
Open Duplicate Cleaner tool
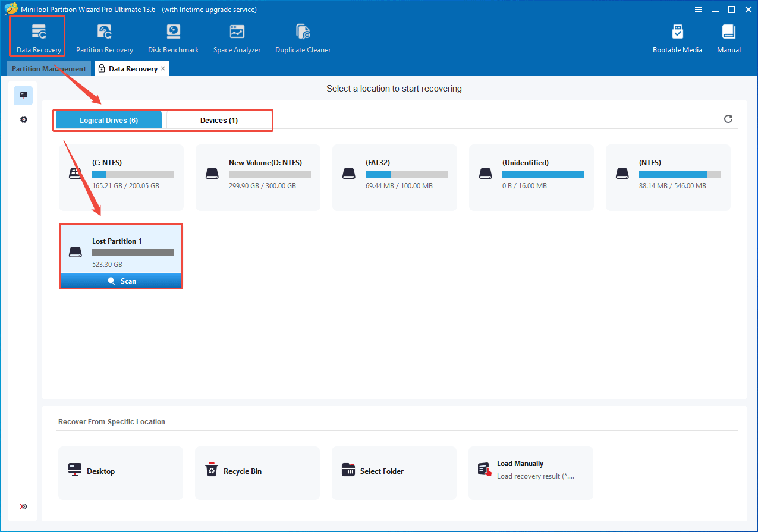(303, 38)
